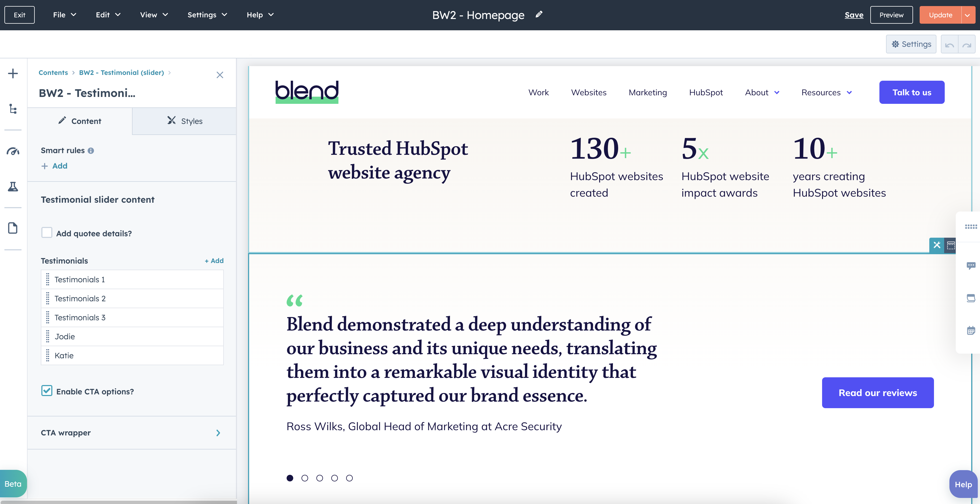Check the Add quotee details checkbox
The height and width of the screenshot is (504, 980).
(x=47, y=232)
